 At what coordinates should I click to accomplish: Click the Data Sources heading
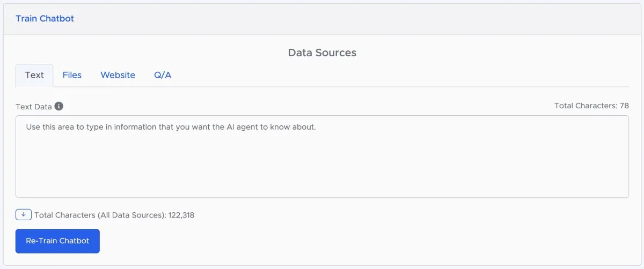322,53
